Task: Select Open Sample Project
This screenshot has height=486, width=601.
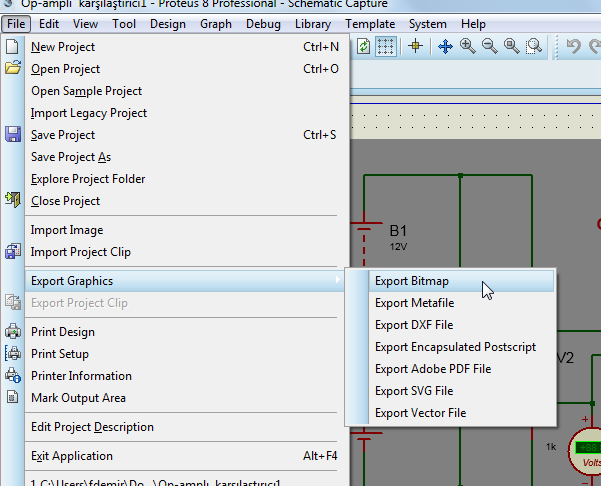Action: (x=187, y=91)
